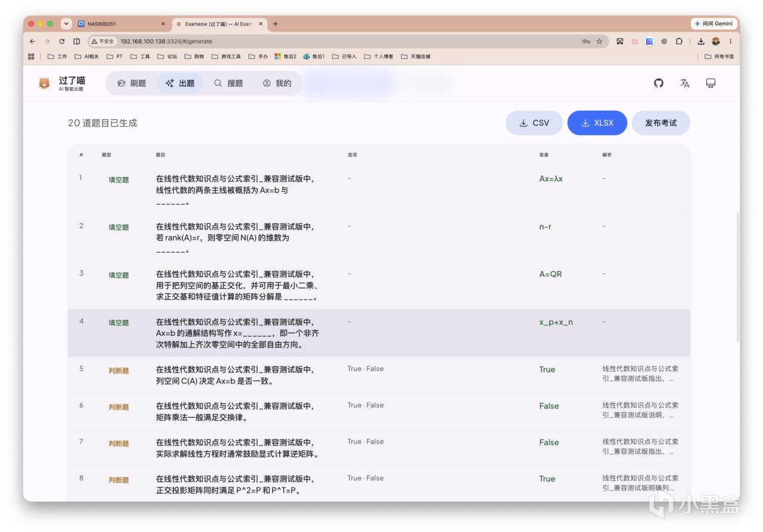Viewport: 763px width, 532px height.
Task: Click the 发布考试 button
Action: 660,123
